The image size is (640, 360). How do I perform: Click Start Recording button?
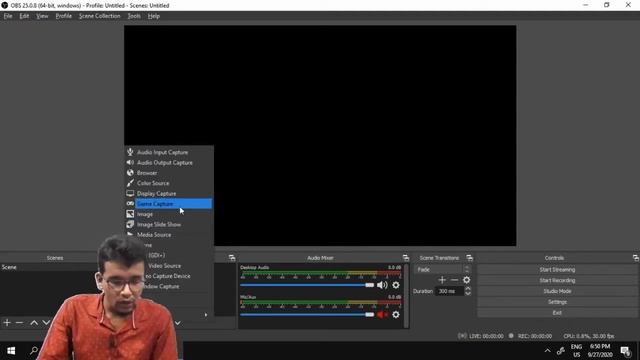tap(557, 280)
